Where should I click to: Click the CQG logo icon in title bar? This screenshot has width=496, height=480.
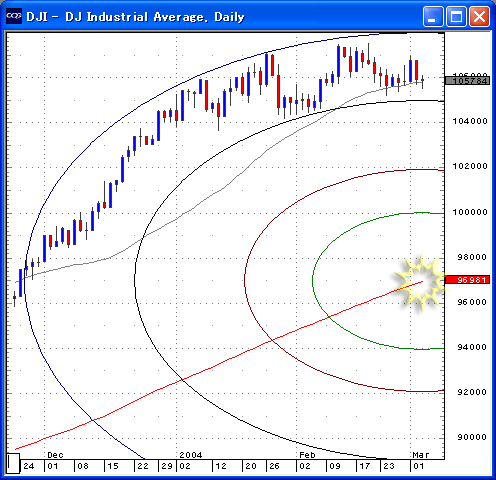click(x=14, y=16)
